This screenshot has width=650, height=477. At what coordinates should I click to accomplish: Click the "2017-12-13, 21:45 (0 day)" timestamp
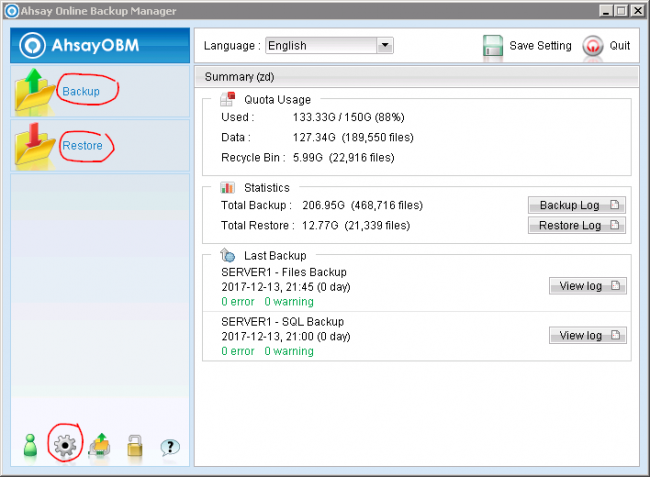(286, 287)
